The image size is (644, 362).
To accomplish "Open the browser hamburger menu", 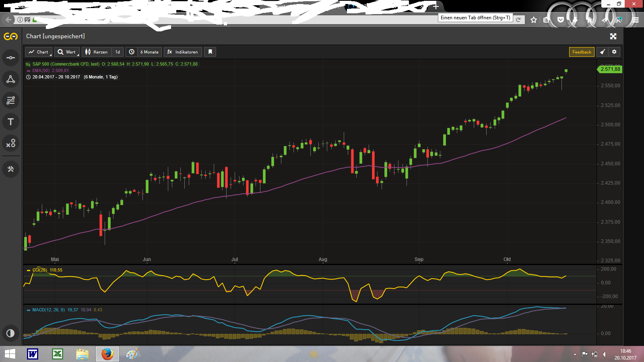I will [636, 20].
